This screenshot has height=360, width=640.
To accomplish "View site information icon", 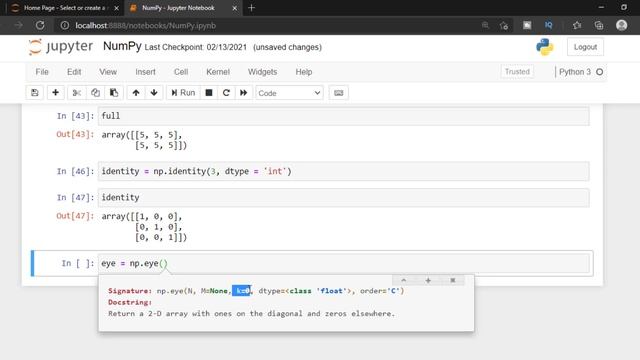I will (x=65, y=25).
